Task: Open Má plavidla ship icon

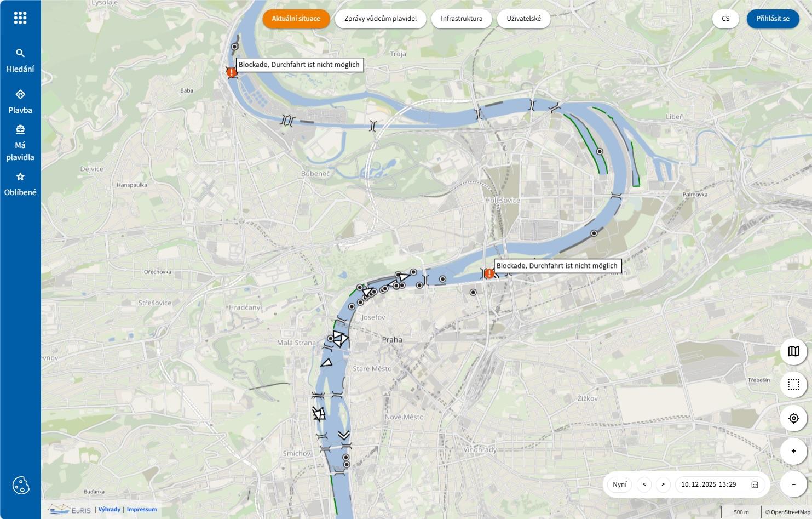Action: (x=20, y=130)
